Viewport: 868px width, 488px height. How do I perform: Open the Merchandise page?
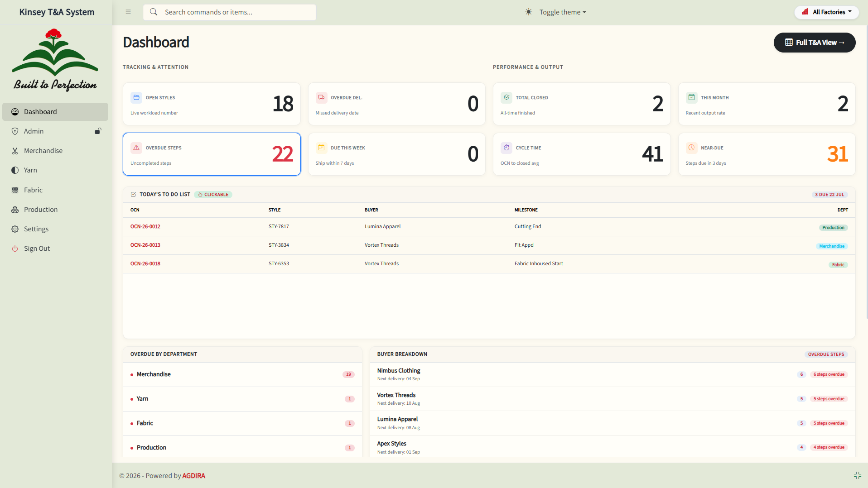55,151
